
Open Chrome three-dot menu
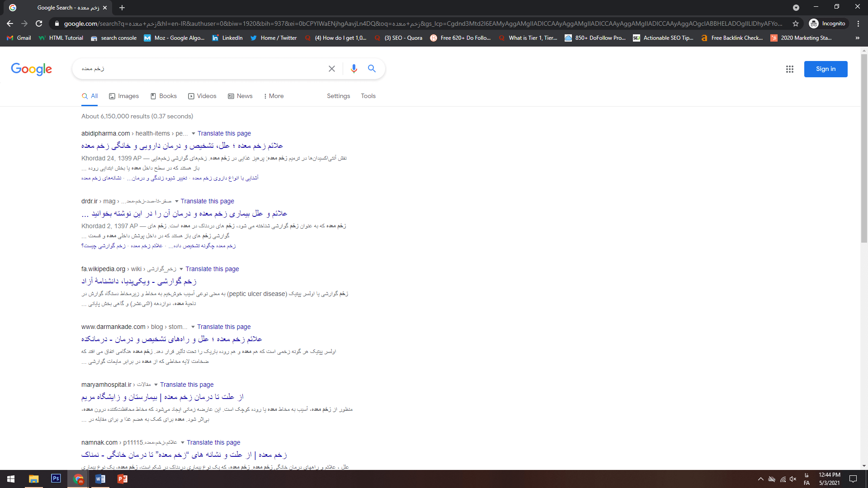[858, 23]
